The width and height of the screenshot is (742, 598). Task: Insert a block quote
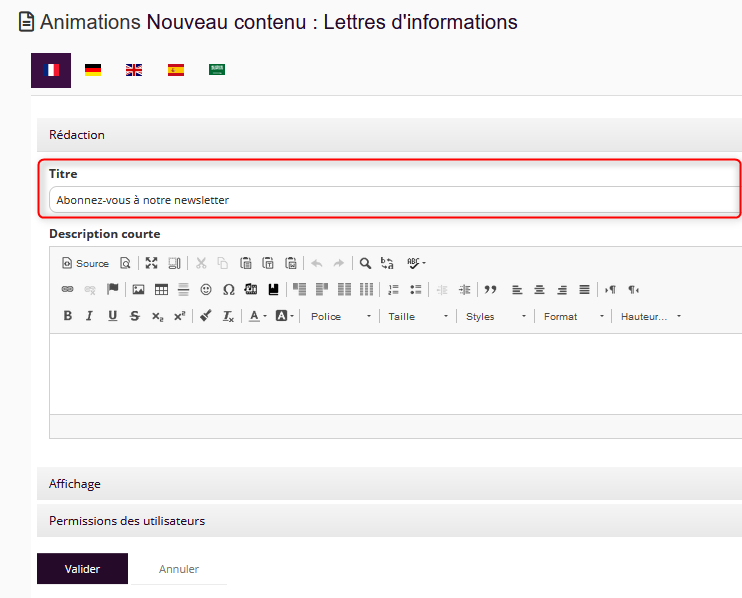(490, 289)
